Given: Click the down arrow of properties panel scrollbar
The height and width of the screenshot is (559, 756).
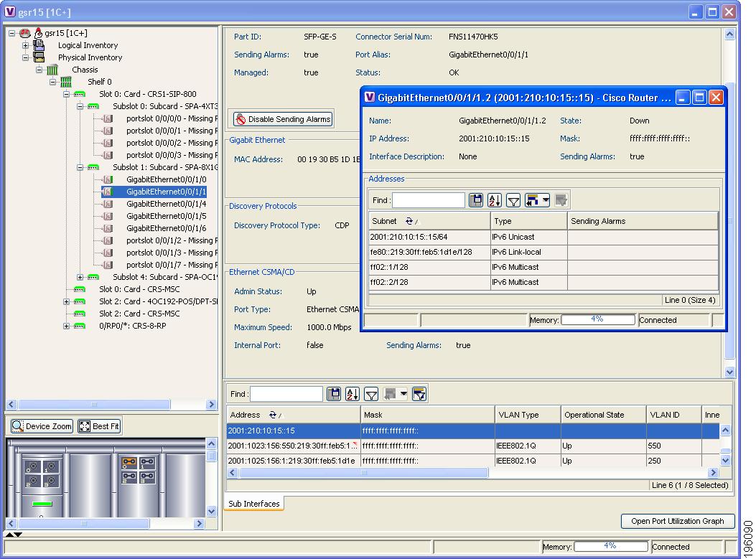Looking at the screenshot, I should tap(729, 372).
